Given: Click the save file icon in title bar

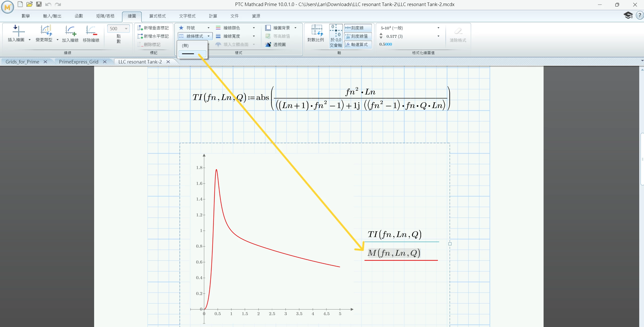Looking at the screenshot, I should click(x=39, y=4).
